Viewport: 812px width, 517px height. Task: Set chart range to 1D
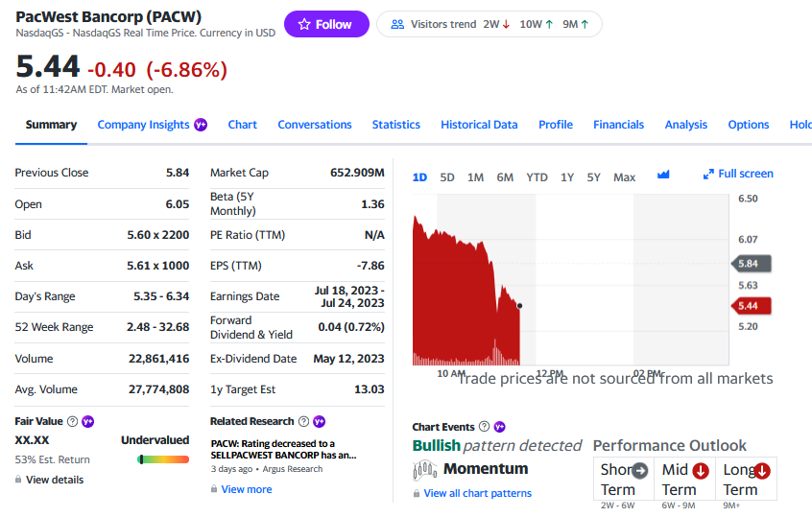coord(419,177)
